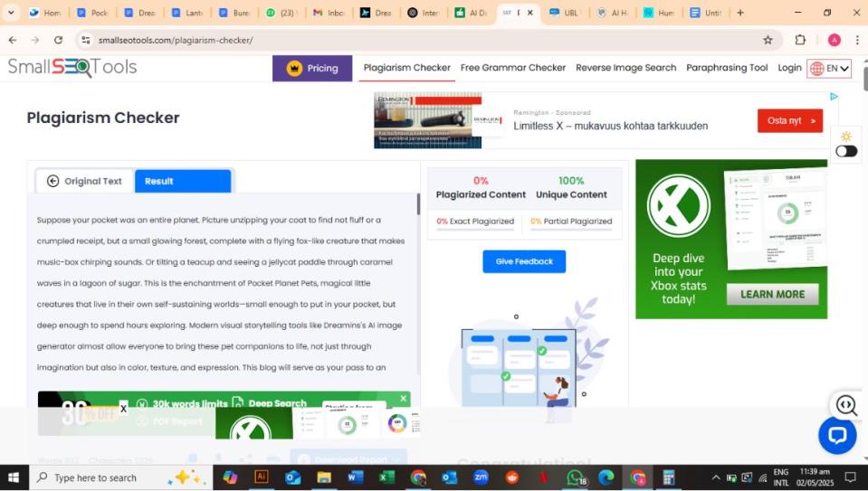868x491 pixels.
Task: Click the Give Feedback button
Action: tap(524, 261)
